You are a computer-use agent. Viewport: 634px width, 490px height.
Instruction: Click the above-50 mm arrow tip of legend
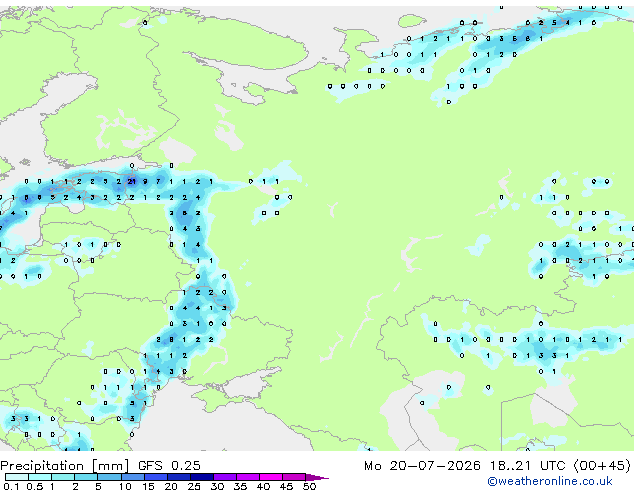point(317,477)
